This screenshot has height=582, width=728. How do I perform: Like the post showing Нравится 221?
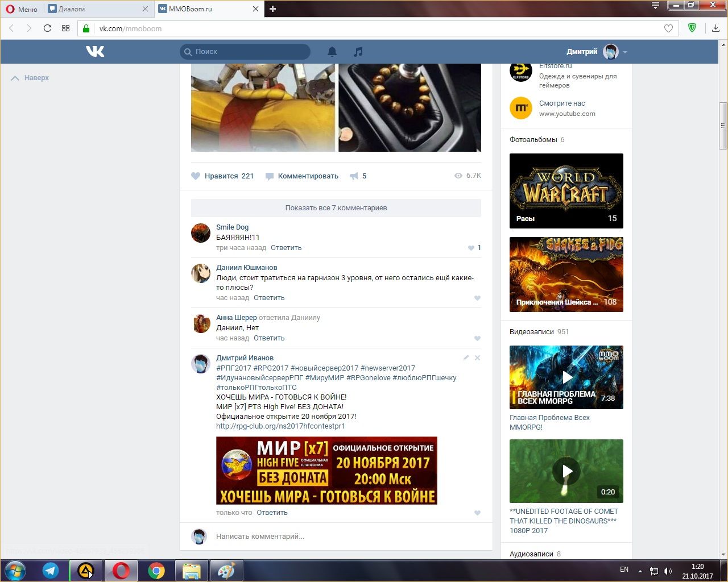click(196, 176)
